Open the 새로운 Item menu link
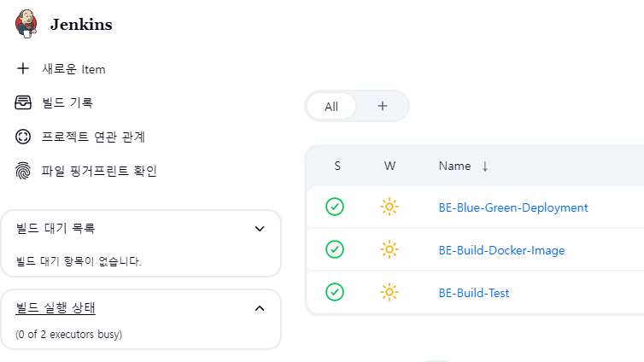 73,69
